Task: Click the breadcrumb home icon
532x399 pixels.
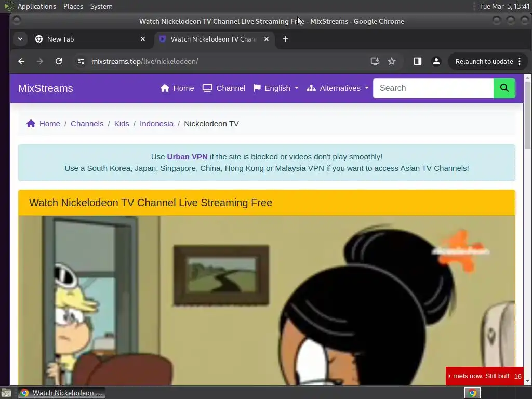Action: point(31,124)
